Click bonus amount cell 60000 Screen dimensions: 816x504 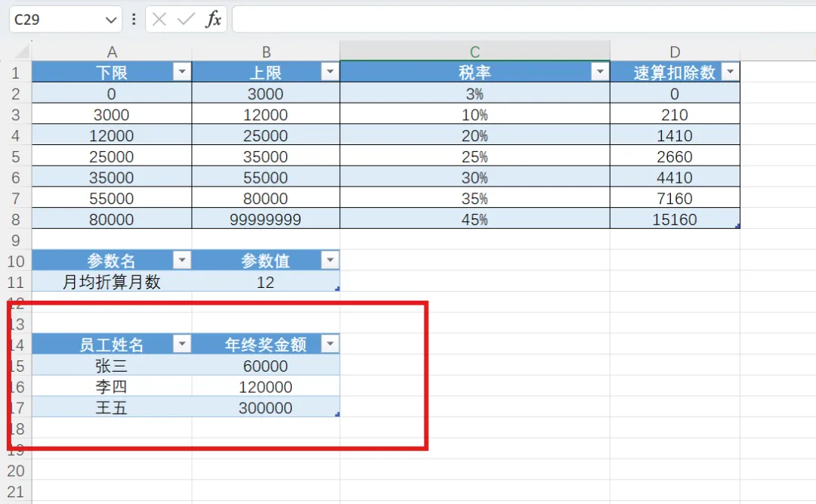coord(265,366)
